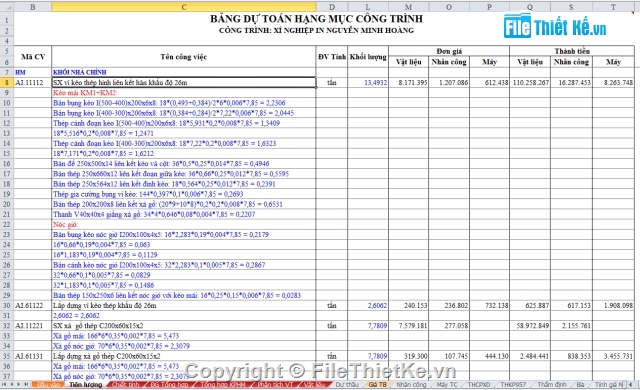Select value 110.258.267 in row 8
The image size is (640, 390).
(530, 82)
